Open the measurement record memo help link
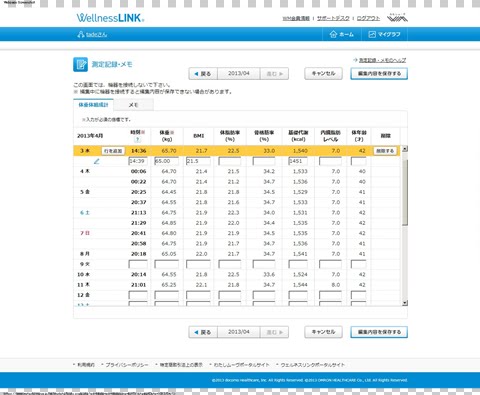The width and height of the screenshot is (480, 395). [382, 60]
